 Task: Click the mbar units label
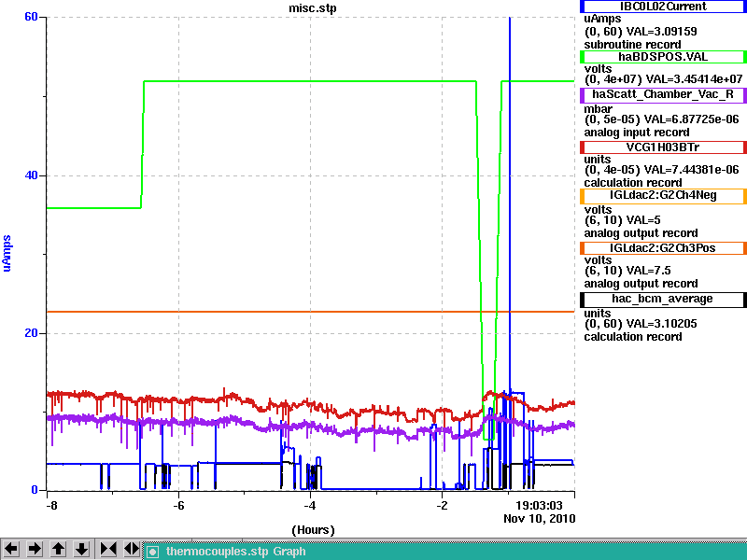coord(598,109)
